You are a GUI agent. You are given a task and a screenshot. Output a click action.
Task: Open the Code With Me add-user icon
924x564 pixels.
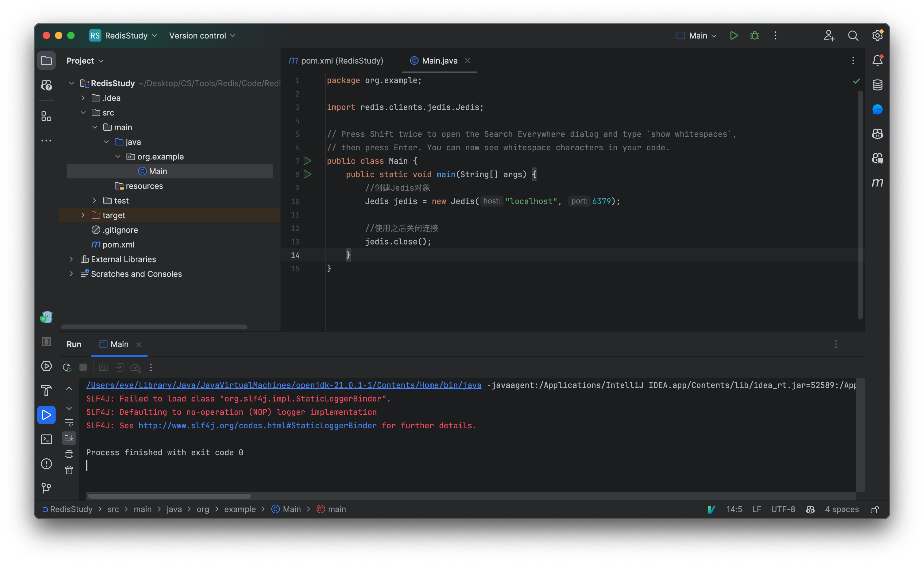point(829,36)
